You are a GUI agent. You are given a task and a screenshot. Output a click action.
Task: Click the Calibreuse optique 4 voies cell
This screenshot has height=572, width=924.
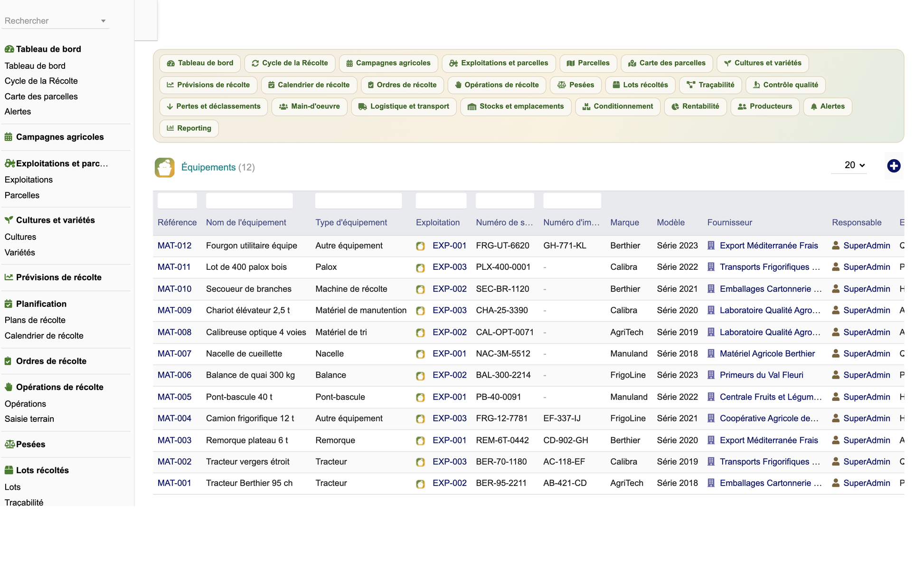tap(256, 332)
